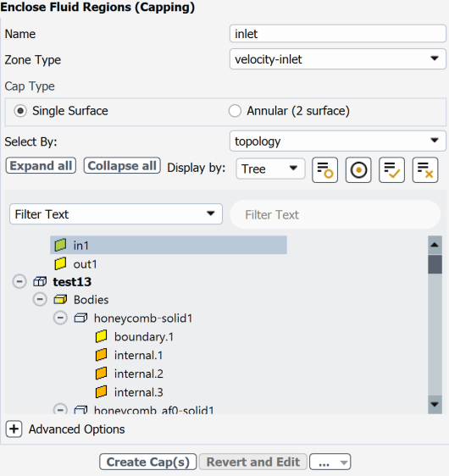Collapse the honeycomb-solid1 tree node
This screenshot has width=449, height=476.
coord(60,318)
